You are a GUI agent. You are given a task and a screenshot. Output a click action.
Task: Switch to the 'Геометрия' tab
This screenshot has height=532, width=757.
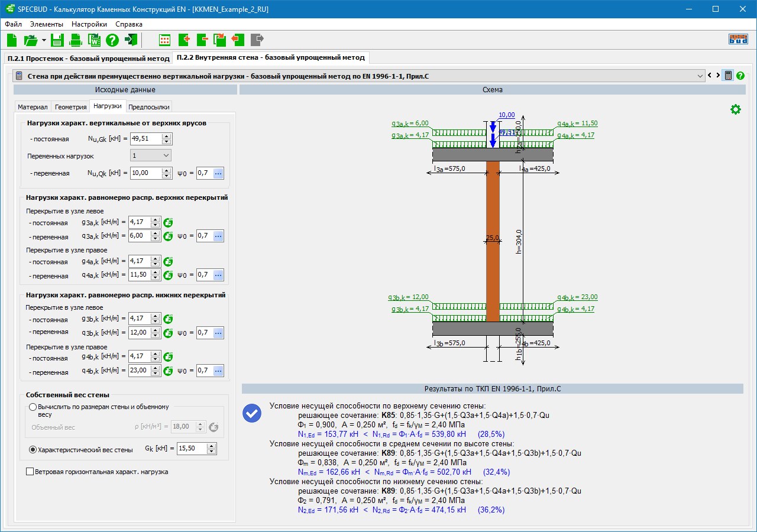click(x=70, y=107)
